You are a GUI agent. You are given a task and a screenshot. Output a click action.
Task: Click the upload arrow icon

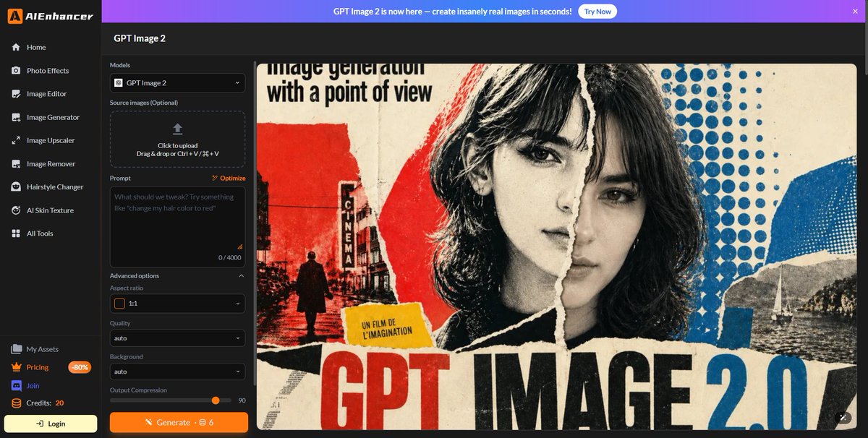tap(177, 129)
